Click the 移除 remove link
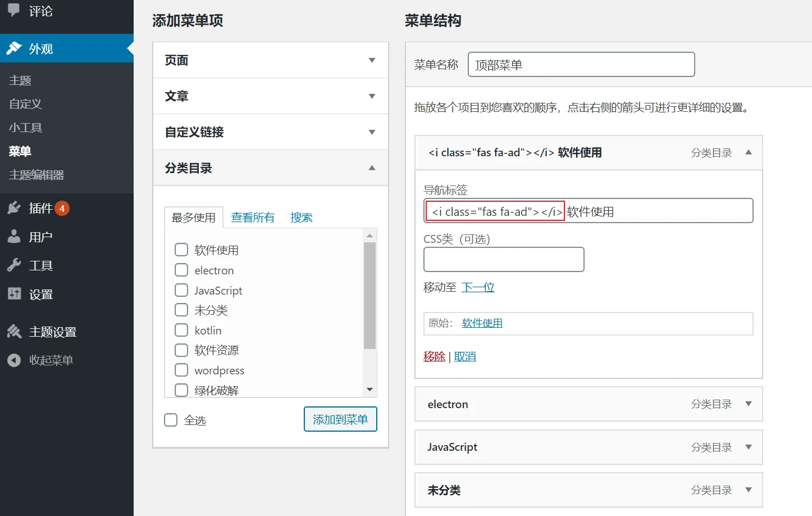Image resolution: width=812 pixels, height=516 pixels. pyautogui.click(x=434, y=356)
